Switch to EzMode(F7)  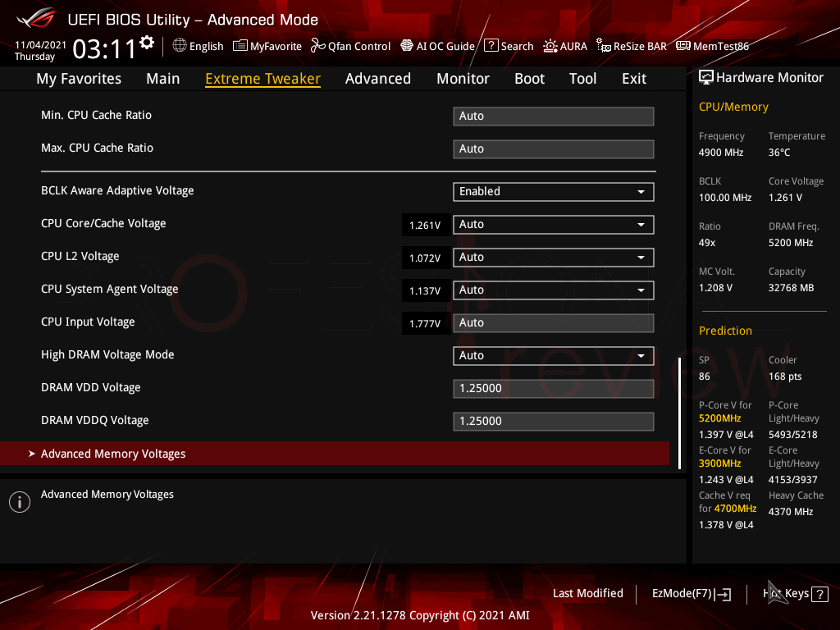pyautogui.click(x=691, y=594)
